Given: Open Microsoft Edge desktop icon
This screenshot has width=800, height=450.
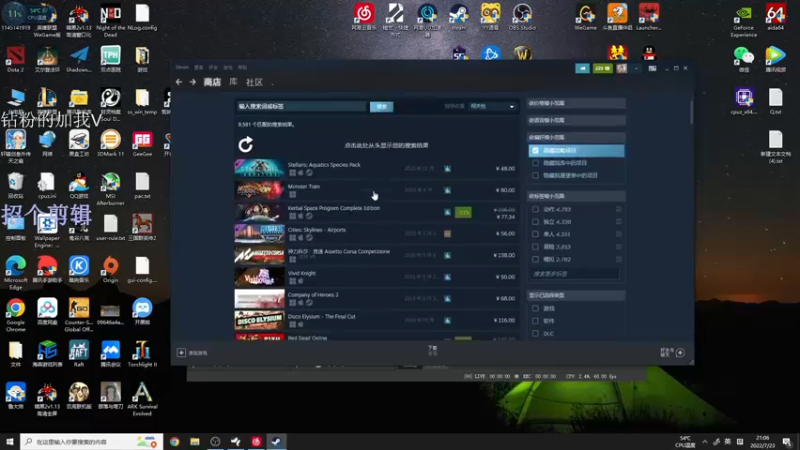Looking at the screenshot, I should click(x=15, y=272).
